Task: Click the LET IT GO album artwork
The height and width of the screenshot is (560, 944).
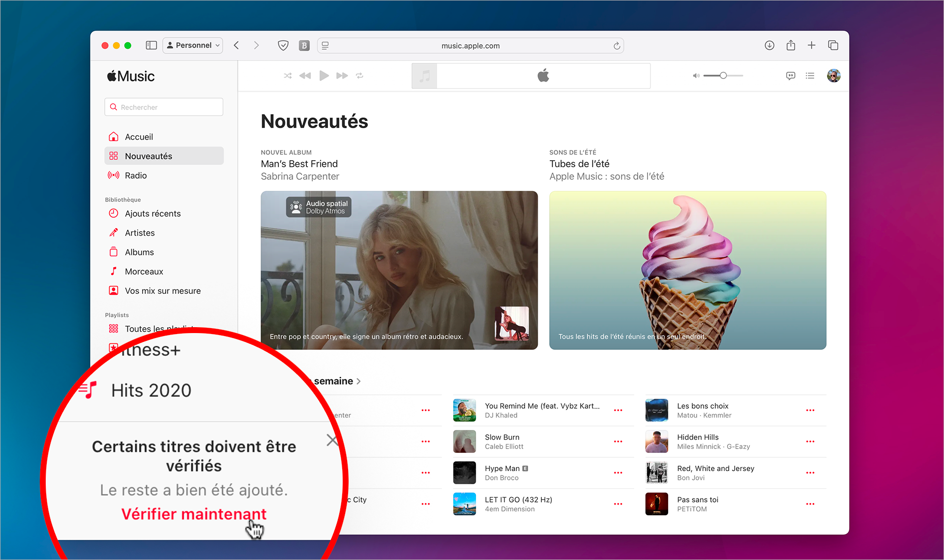Action: (x=465, y=504)
